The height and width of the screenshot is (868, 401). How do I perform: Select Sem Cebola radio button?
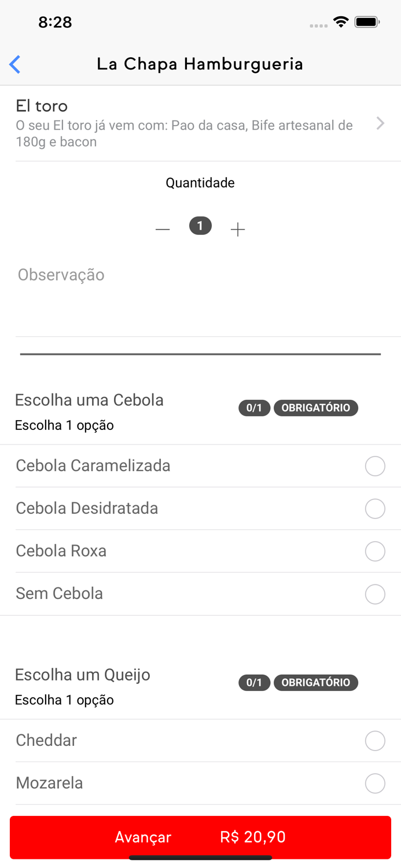[x=375, y=594]
